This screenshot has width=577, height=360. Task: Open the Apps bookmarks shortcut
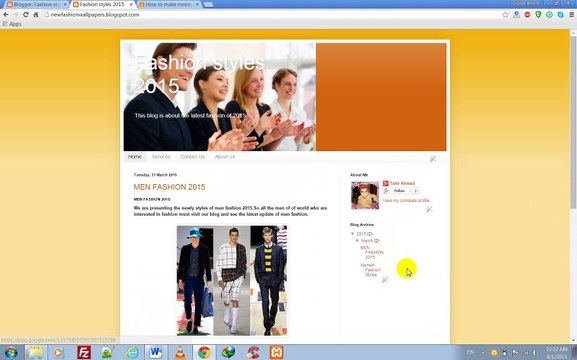pos(12,24)
